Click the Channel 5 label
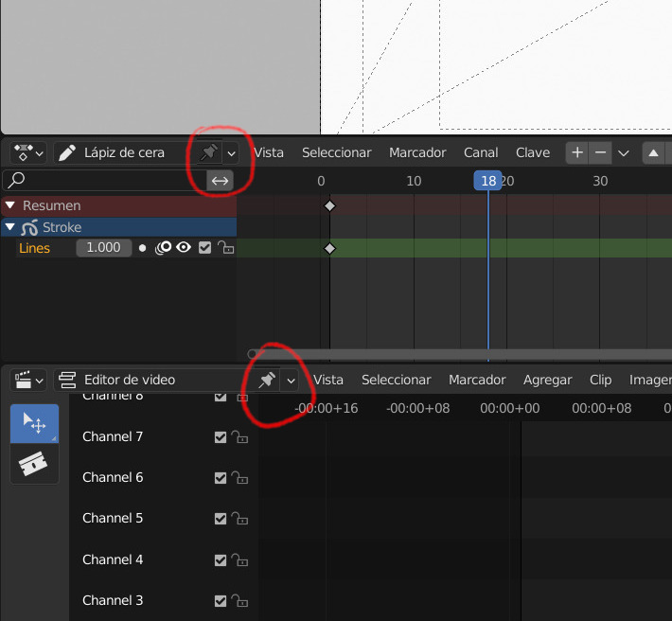The image size is (672, 621). click(113, 518)
